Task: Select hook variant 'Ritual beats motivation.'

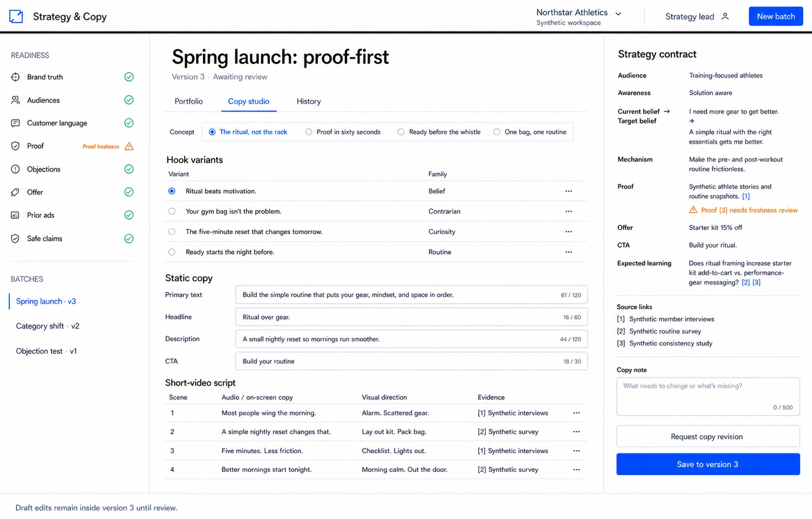Action: pos(172,191)
